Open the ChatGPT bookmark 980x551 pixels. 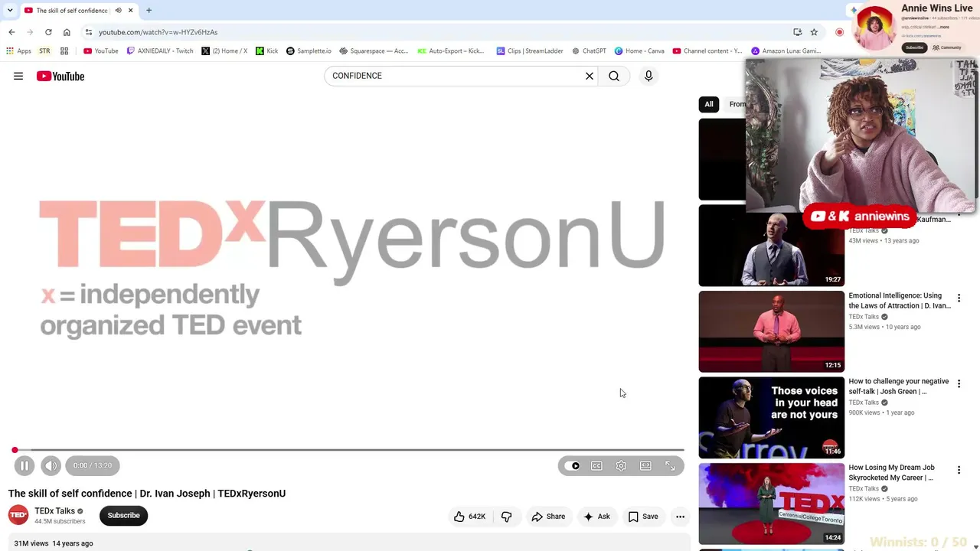pos(589,51)
